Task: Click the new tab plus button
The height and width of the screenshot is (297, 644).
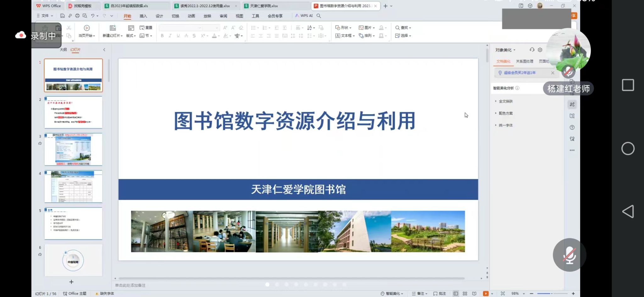Action: coord(386,6)
